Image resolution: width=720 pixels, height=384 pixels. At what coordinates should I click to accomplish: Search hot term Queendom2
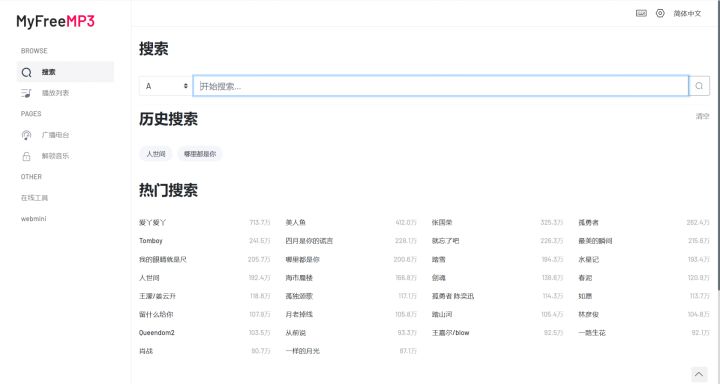pos(157,333)
